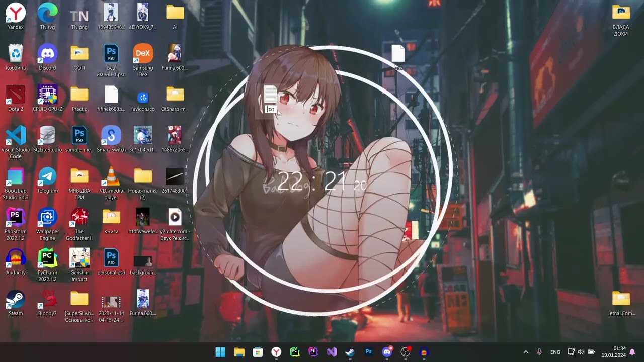The width and height of the screenshot is (644, 362).
Task: Switch to PhpStorm in the taskbar
Action: pyautogui.click(x=313, y=352)
